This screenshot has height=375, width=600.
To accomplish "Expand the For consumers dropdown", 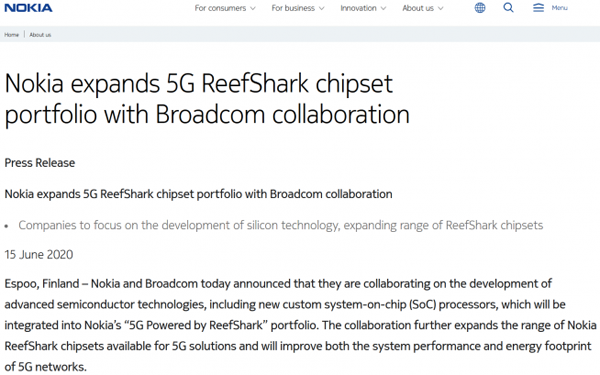I will click(x=225, y=8).
